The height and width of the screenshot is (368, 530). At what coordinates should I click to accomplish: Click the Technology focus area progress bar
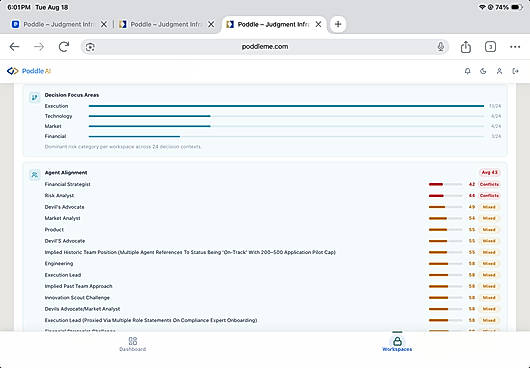pos(286,116)
